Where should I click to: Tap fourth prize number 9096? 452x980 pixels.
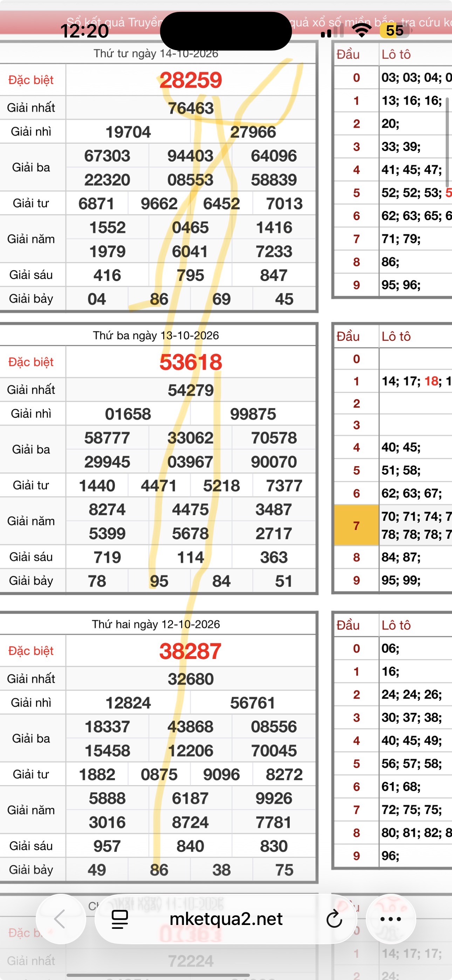pos(221,775)
